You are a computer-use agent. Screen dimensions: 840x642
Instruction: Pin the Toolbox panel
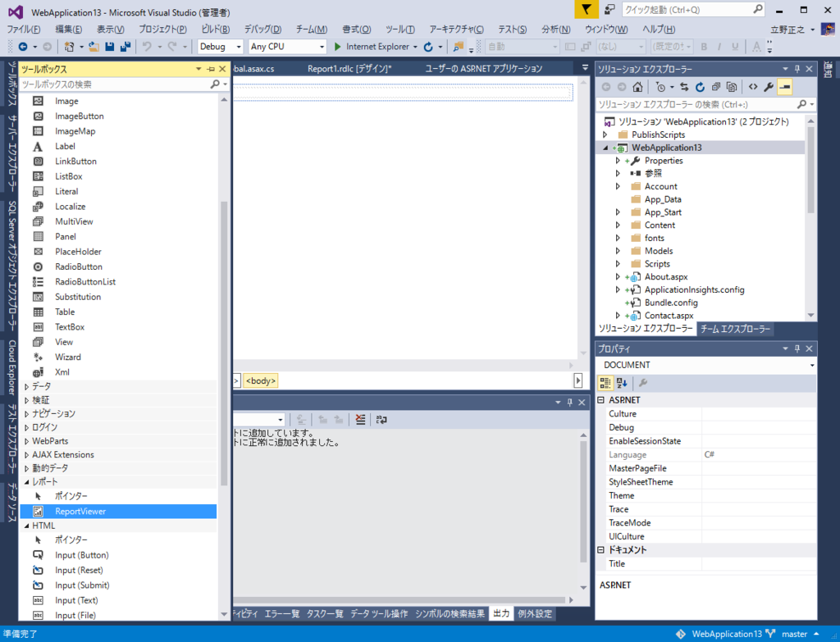(211, 69)
